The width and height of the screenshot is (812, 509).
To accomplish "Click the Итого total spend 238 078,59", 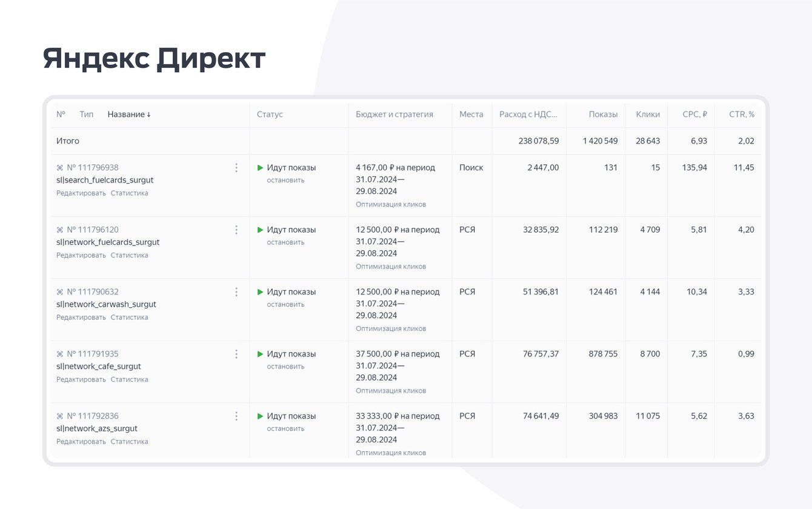I will coord(539,141).
